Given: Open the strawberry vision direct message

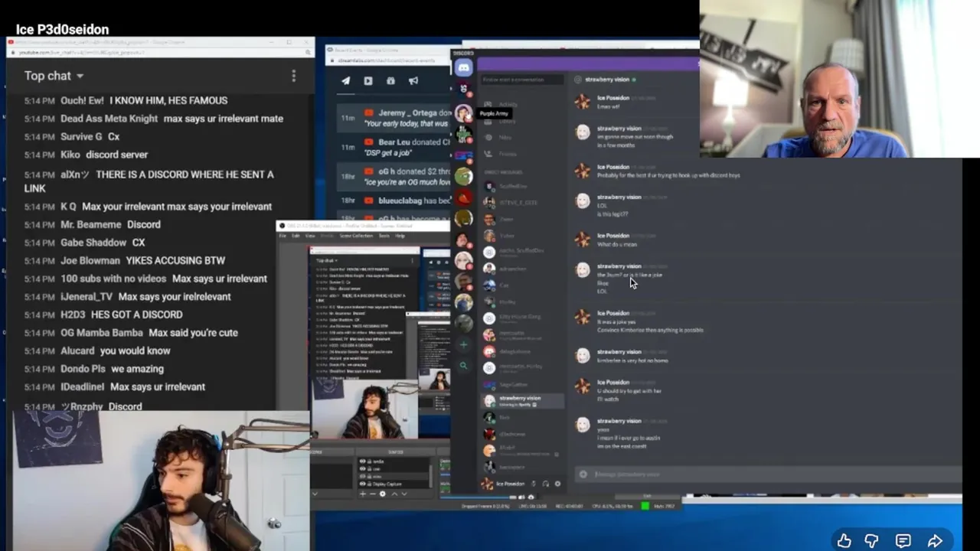Looking at the screenshot, I should 523,400.
